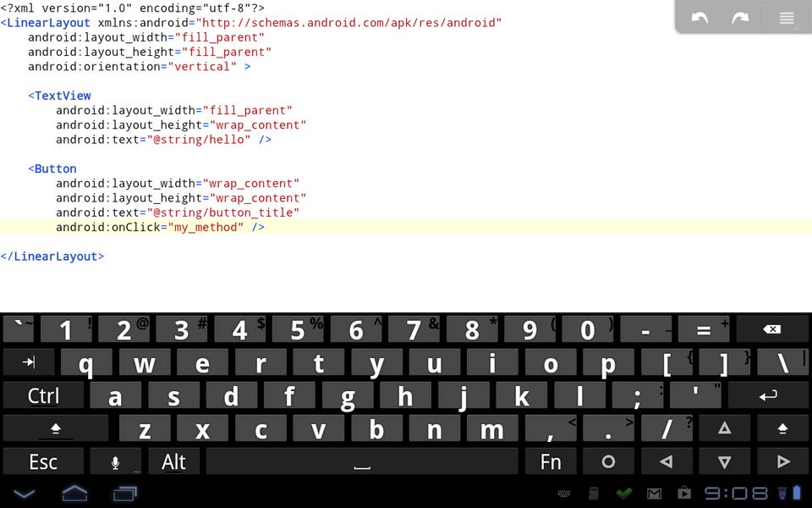Tap the Esc key
812x508 pixels.
click(43, 462)
